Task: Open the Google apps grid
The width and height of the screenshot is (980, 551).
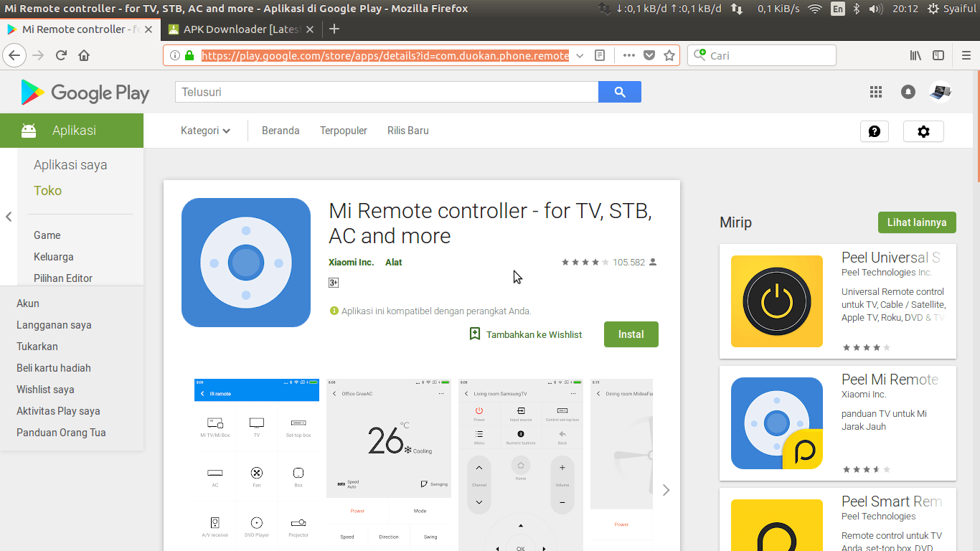Action: (875, 92)
